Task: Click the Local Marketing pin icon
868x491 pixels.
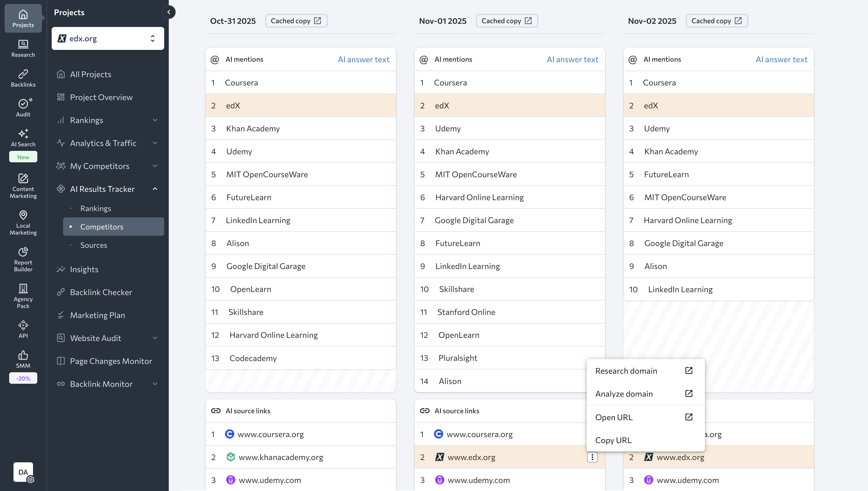Action: click(23, 222)
